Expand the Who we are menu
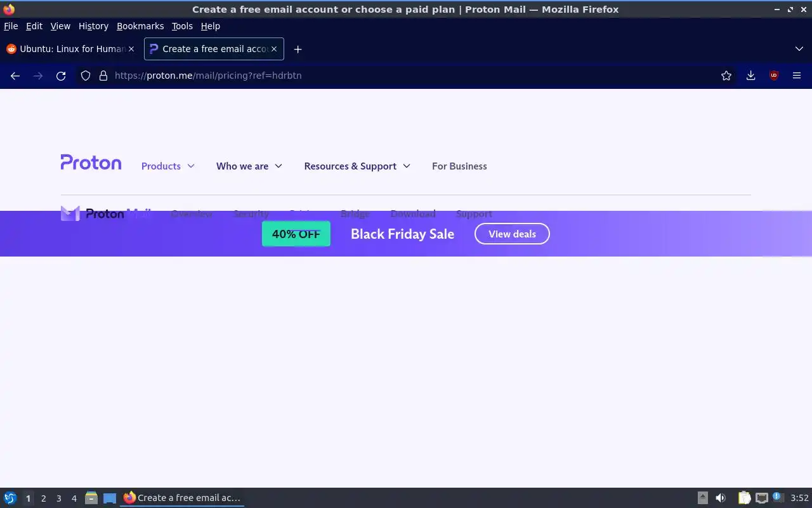This screenshot has width=812, height=508. pyautogui.click(x=249, y=166)
